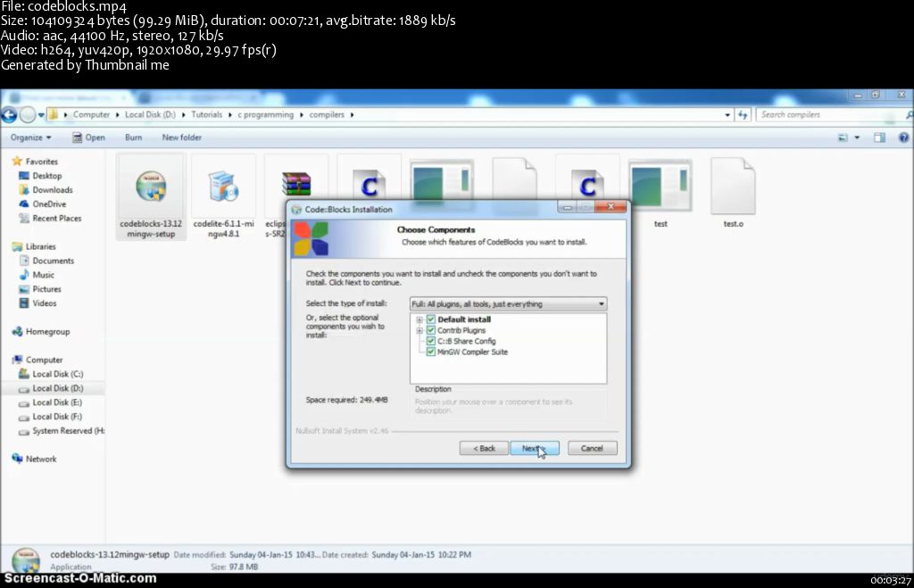Click the Code::Blocks installer title icon
The height and width of the screenshot is (588, 914).
(x=296, y=209)
